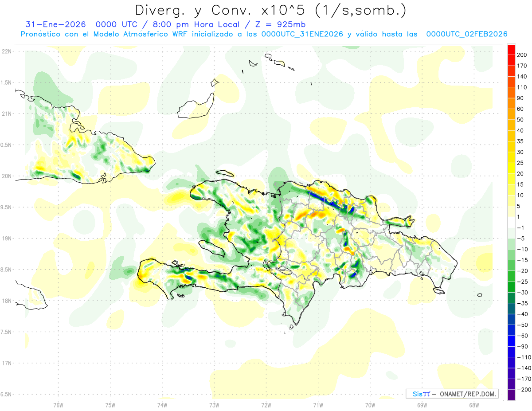Click the "20N" latitude label
This screenshot has height=411, width=532.
coord(6,176)
